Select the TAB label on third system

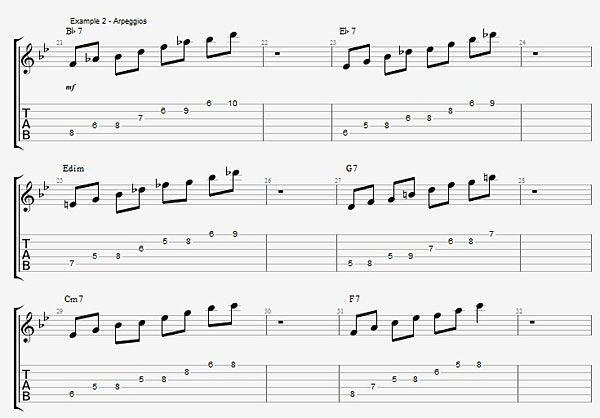26,385
